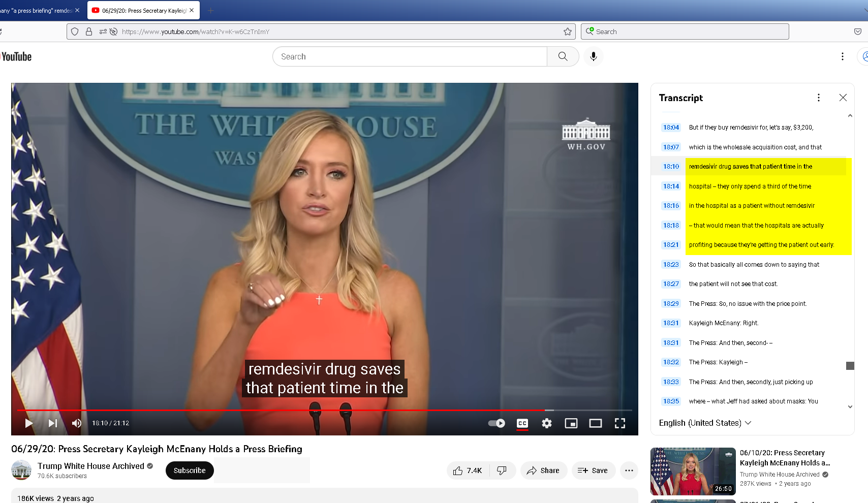Skip to next video with the next button

pos(52,423)
